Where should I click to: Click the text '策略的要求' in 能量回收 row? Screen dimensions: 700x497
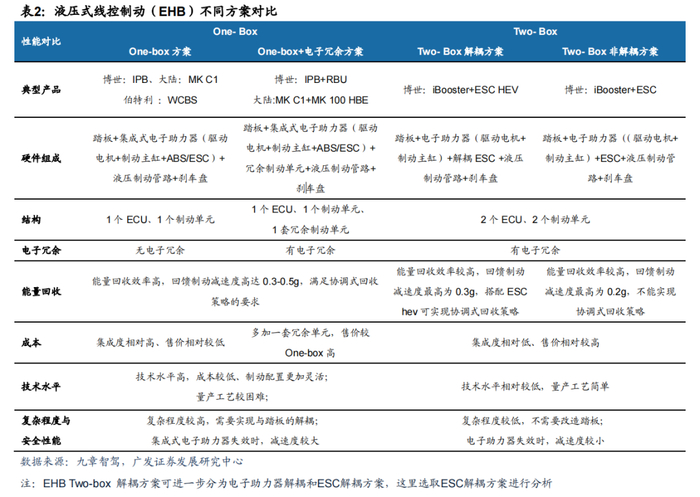(x=235, y=302)
